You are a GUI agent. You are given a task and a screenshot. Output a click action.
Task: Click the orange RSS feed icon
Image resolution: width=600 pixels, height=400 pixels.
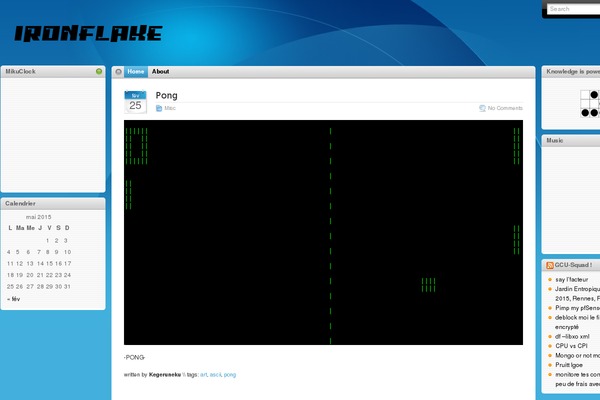click(550, 265)
